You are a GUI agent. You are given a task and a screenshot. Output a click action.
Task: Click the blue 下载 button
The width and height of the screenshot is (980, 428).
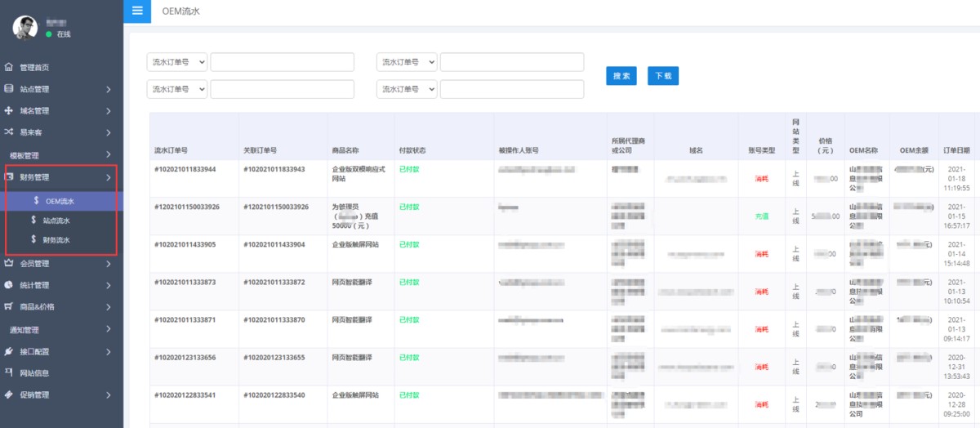[x=662, y=76]
